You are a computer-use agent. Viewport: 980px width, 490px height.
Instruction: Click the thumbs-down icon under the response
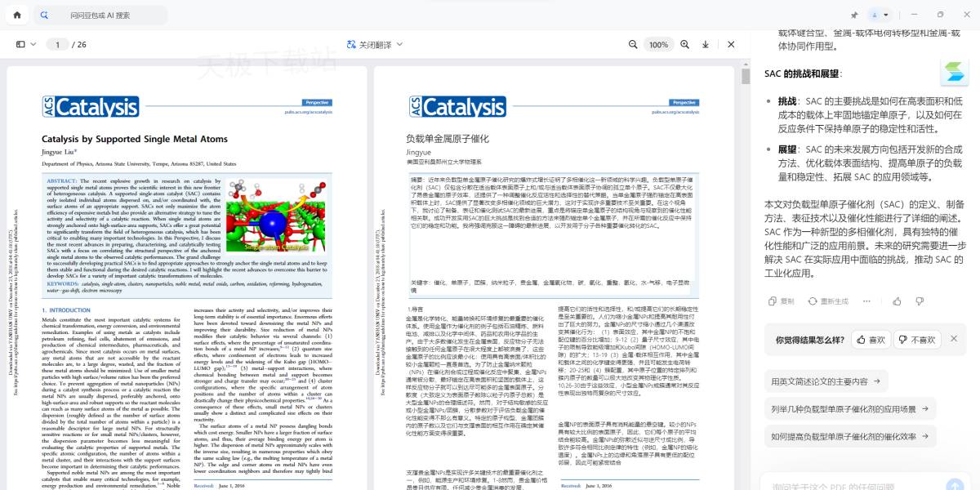[x=920, y=301]
